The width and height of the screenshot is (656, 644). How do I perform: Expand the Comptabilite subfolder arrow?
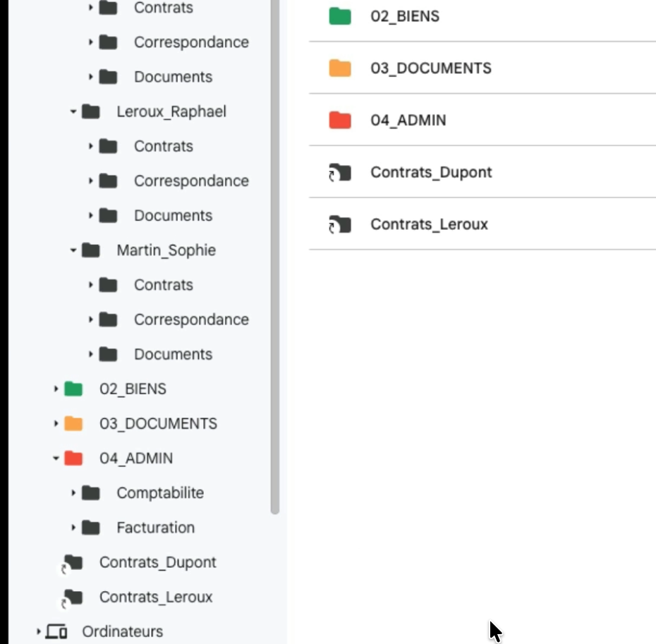(x=73, y=493)
